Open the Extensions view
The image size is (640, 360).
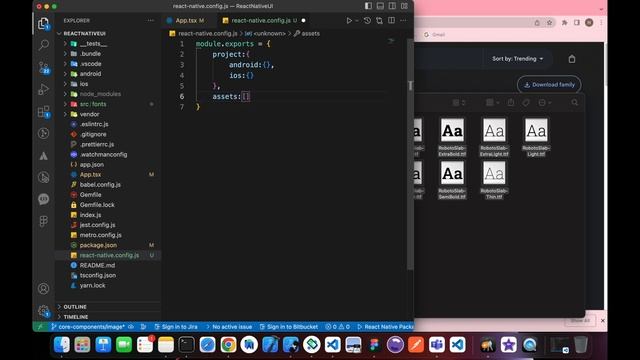(x=43, y=112)
